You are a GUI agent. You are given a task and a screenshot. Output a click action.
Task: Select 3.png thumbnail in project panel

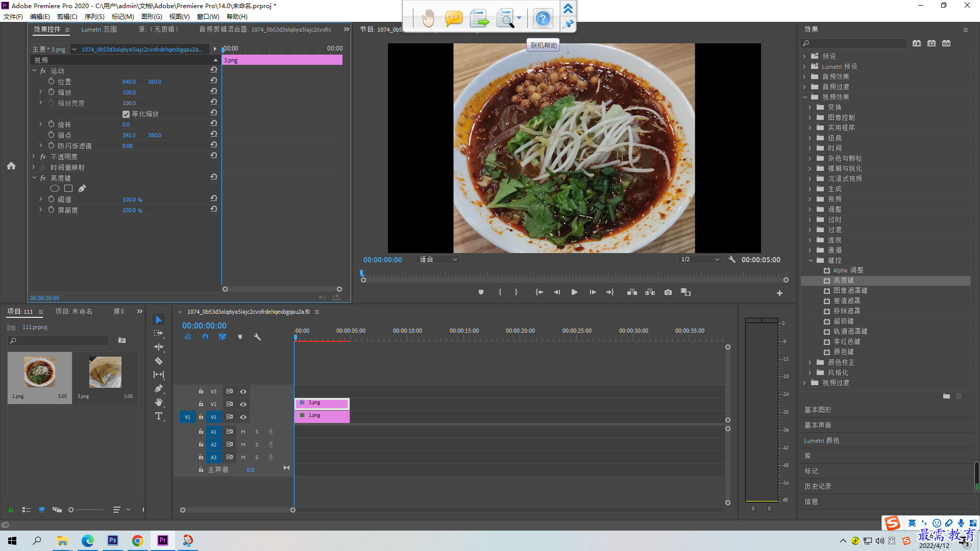[105, 372]
